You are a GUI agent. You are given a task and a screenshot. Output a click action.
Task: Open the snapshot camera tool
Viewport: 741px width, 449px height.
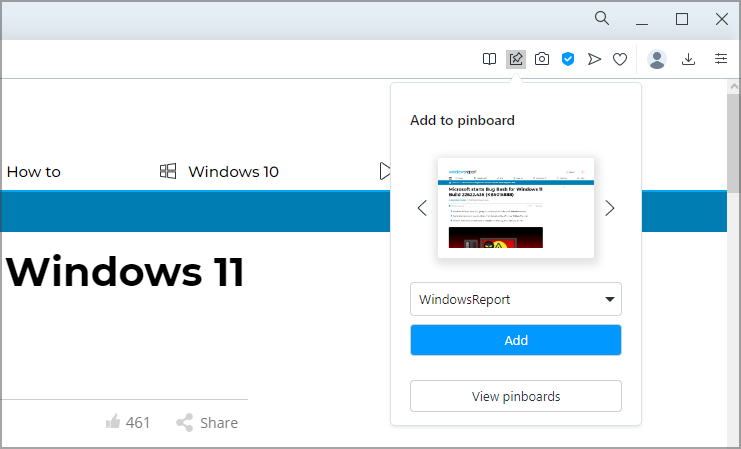(542, 59)
